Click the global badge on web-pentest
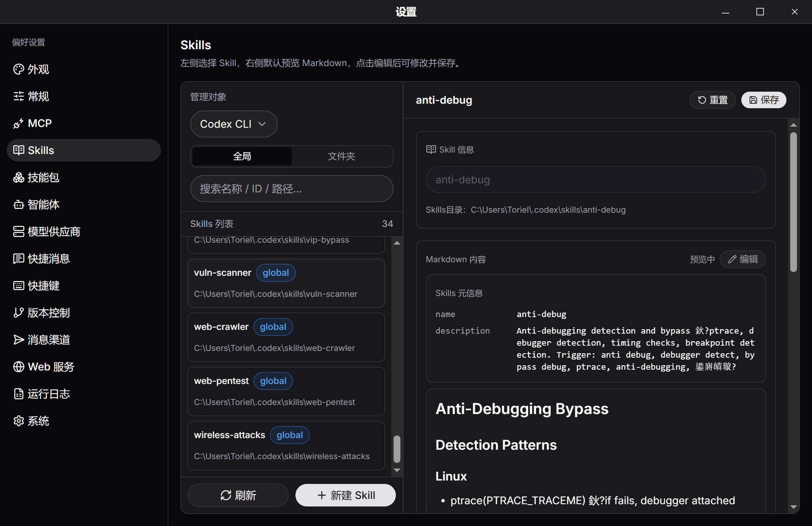The width and height of the screenshot is (812, 526). (x=273, y=381)
